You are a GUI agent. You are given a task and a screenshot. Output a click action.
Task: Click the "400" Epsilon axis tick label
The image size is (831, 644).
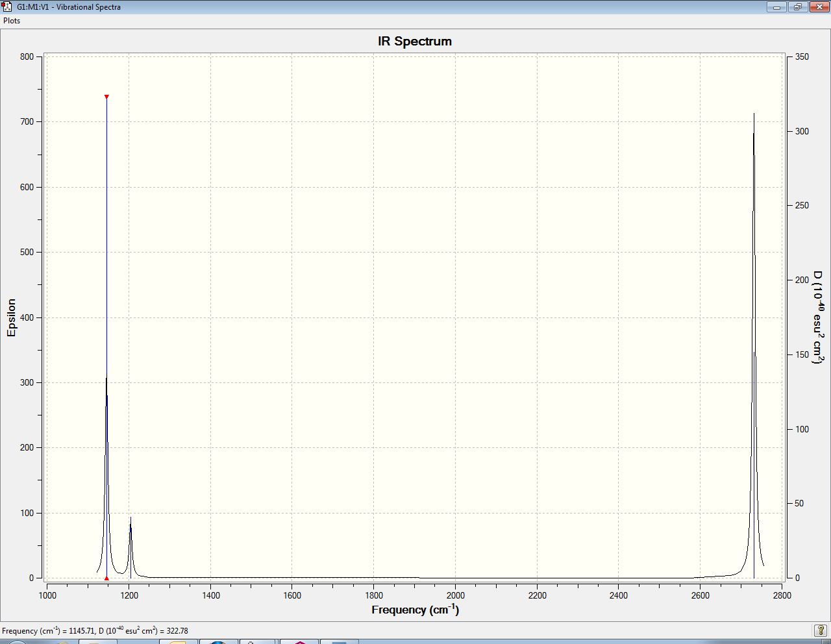27,317
